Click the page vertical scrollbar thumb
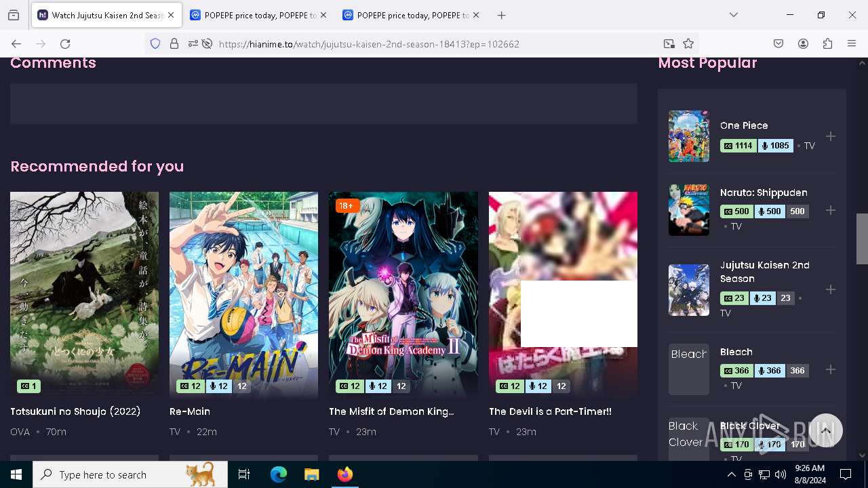The width and height of the screenshot is (868, 488). (x=862, y=239)
